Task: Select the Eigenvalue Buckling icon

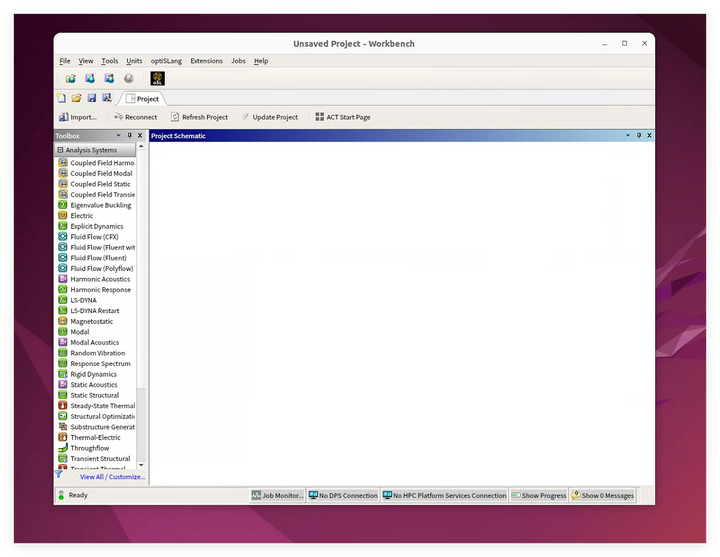Action: coord(63,205)
